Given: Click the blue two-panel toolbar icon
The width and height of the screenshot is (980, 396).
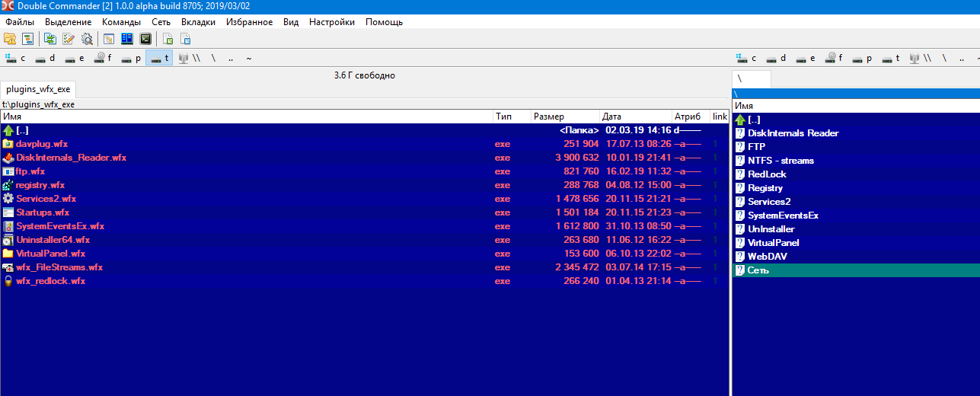Looking at the screenshot, I should [127, 39].
